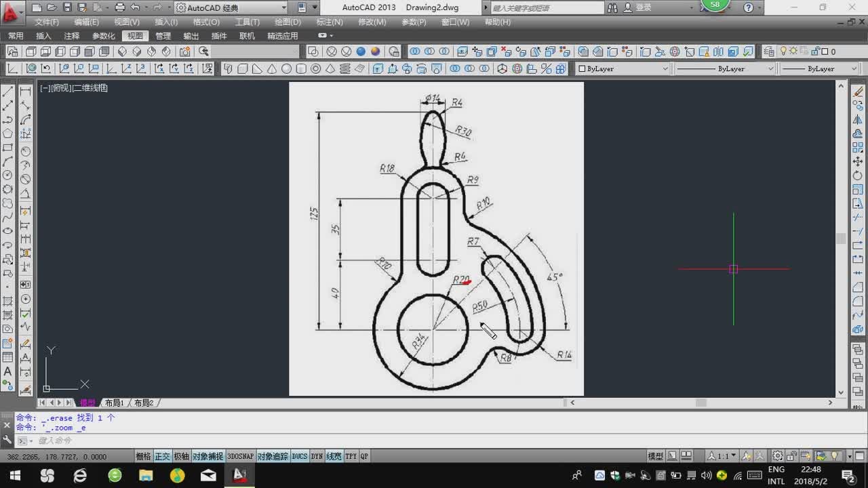Screen dimensions: 868x488
Task: Toggle the DYN dynamic input button
Action: tap(317, 457)
